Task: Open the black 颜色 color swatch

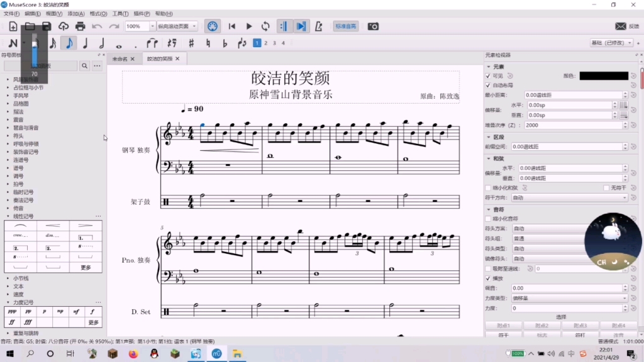Action: (x=604, y=76)
